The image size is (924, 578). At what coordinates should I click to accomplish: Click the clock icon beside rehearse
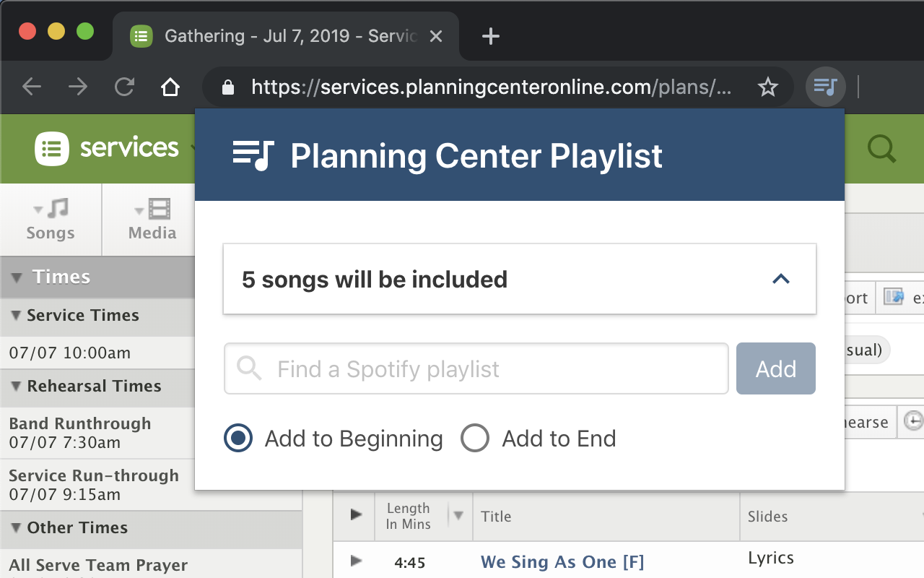coord(914,422)
